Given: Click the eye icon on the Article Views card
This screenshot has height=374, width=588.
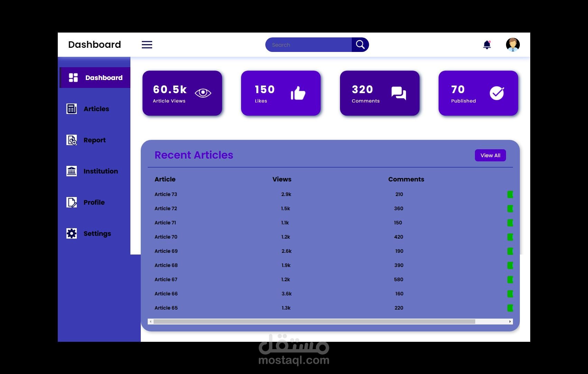Looking at the screenshot, I should (x=203, y=93).
